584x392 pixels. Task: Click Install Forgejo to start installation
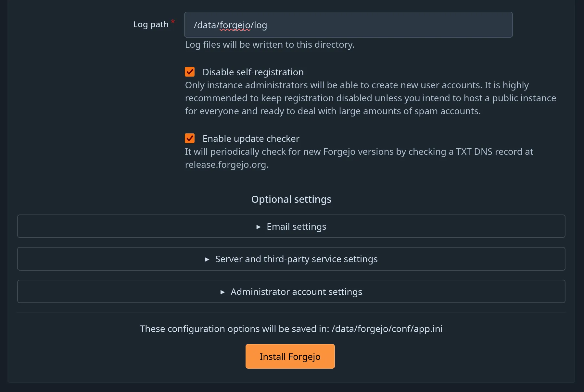click(x=290, y=356)
